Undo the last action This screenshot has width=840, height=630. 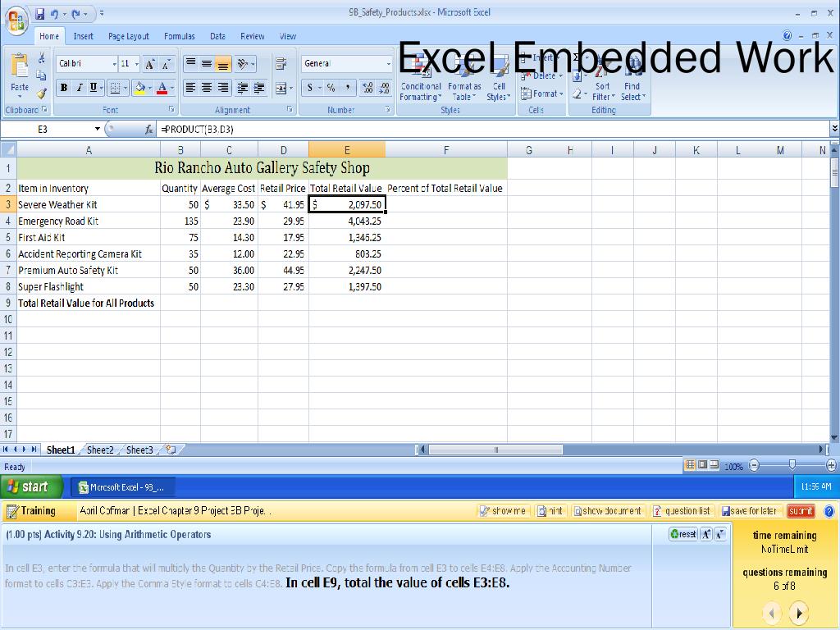pos(54,14)
